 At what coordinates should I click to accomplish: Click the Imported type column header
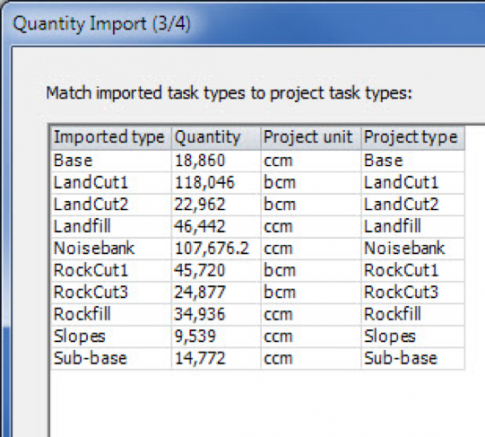point(111,137)
